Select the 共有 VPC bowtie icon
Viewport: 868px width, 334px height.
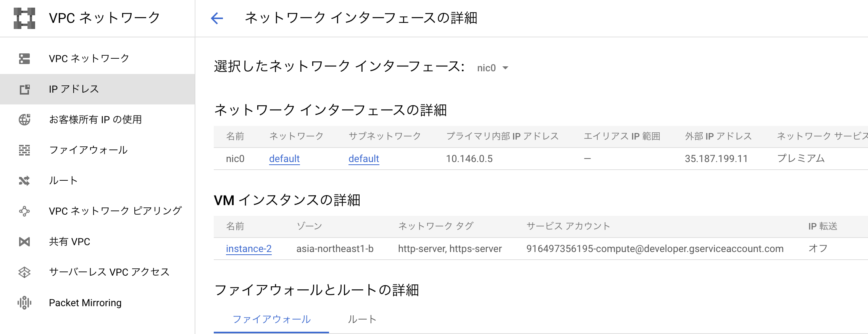click(24, 241)
